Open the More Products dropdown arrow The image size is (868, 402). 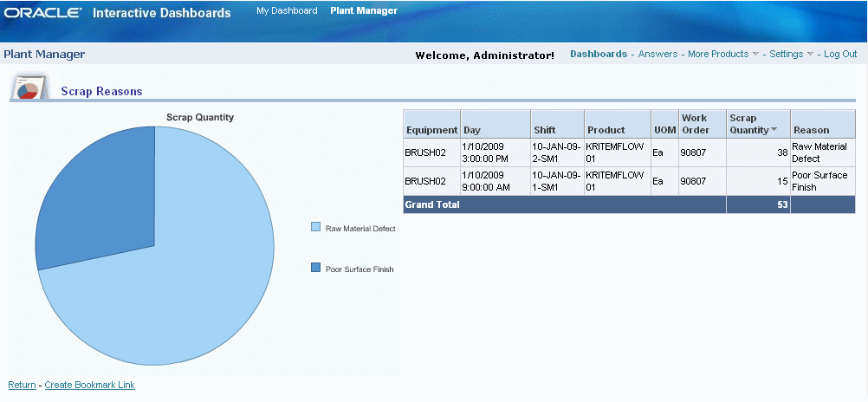coord(755,55)
